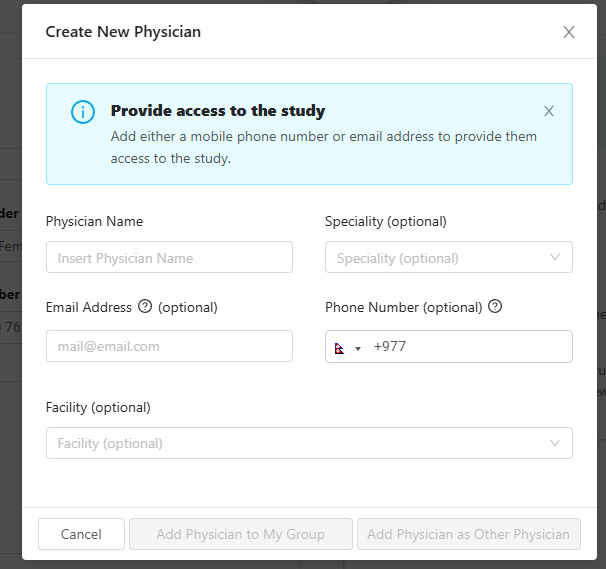Click the Nepal flag icon
The image size is (606, 569).
coord(339,348)
